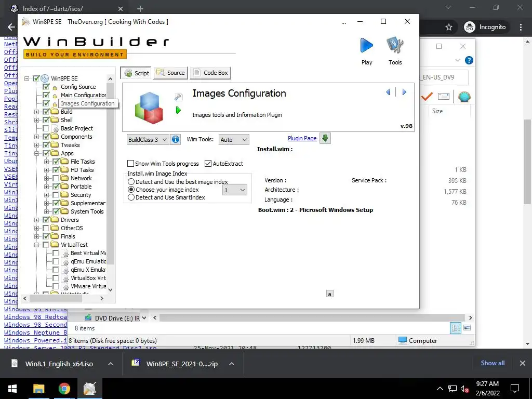The height and width of the screenshot is (399, 532).
Task: Go to next plugin with right arrow
Action: click(x=404, y=92)
